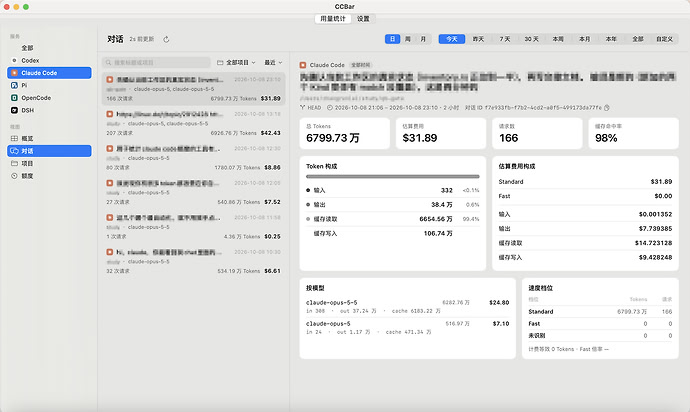Switch granularity to 日 (day)

[393, 39]
